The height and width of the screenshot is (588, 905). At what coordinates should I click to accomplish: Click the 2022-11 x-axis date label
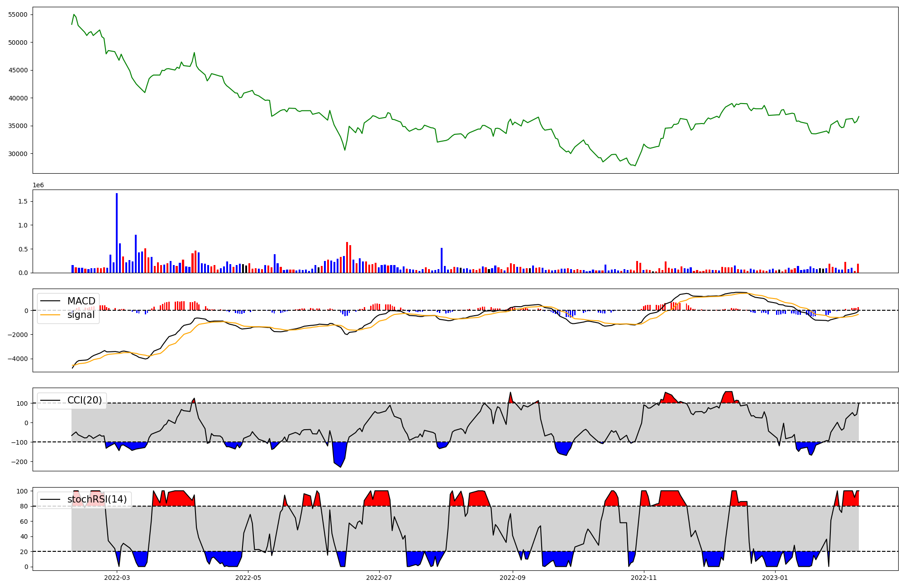coord(643,578)
